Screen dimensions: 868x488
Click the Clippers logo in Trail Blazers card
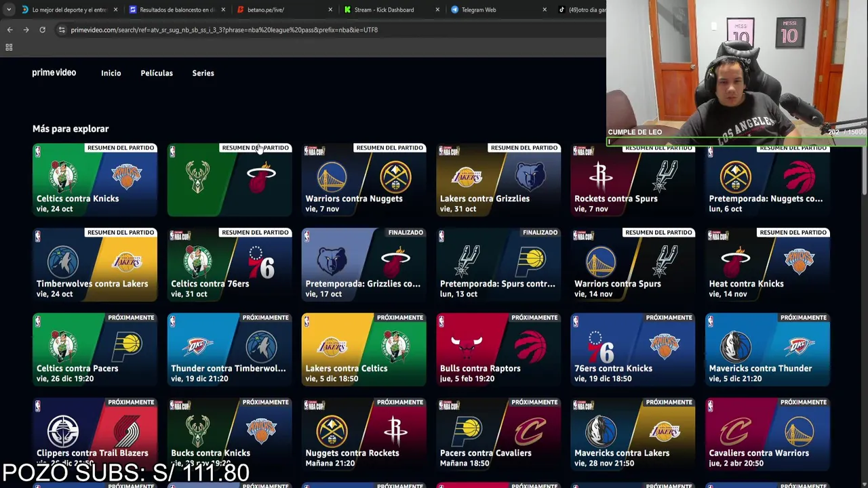click(63, 432)
